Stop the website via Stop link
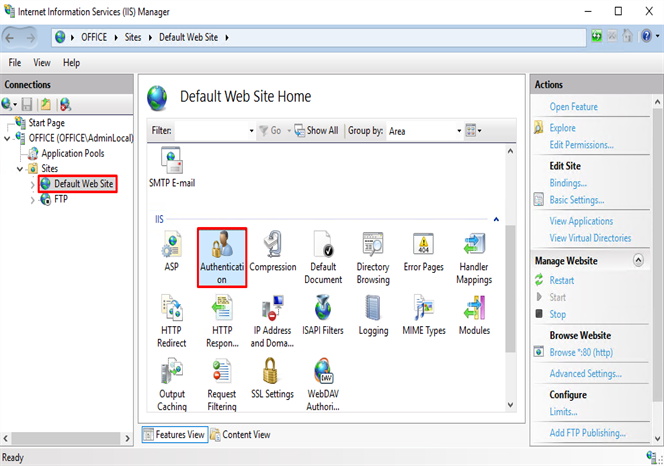The image size is (664, 466). click(557, 314)
